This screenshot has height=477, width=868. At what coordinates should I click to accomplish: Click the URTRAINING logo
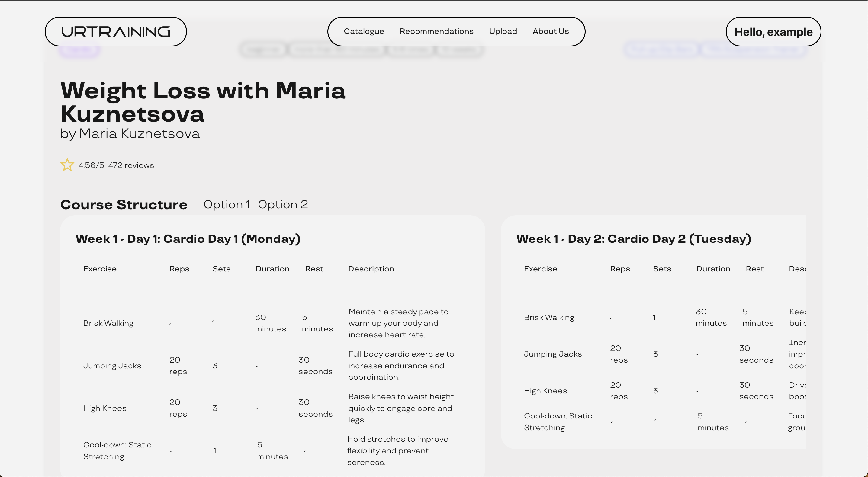[x=116, y=32]
